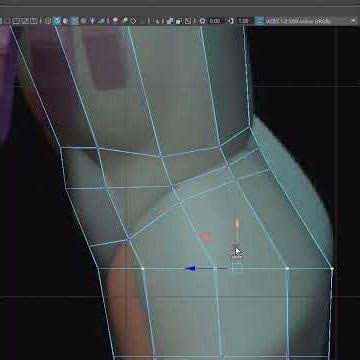Enable use all lights
Image resolution: width=360 pixels, height=360 pixels.
(92, 21)
